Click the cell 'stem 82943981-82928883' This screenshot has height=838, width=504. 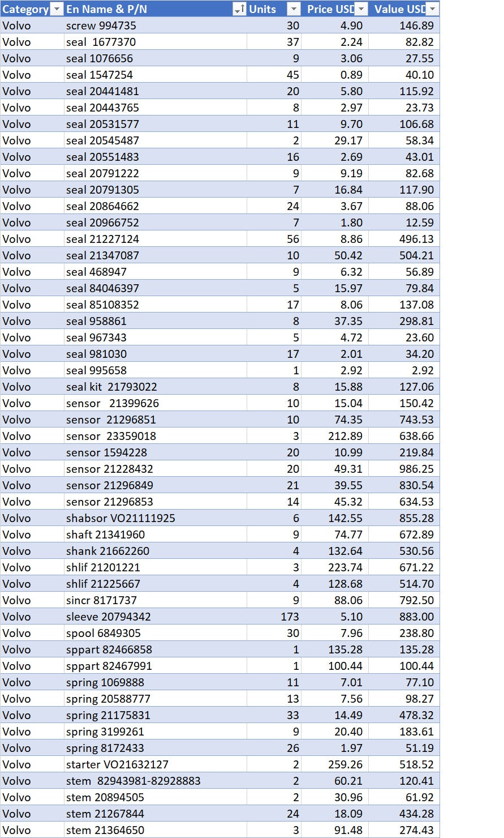(x=155, y=781)
